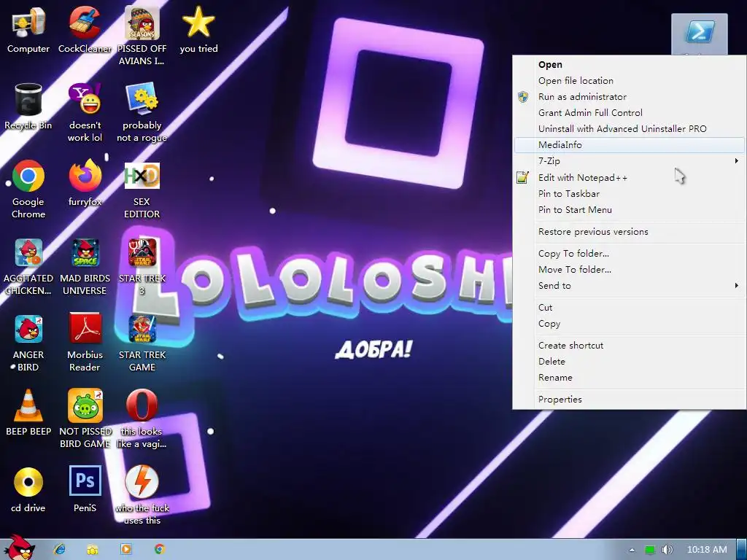Select the furryfox Firefox icon

coord(85,183)
